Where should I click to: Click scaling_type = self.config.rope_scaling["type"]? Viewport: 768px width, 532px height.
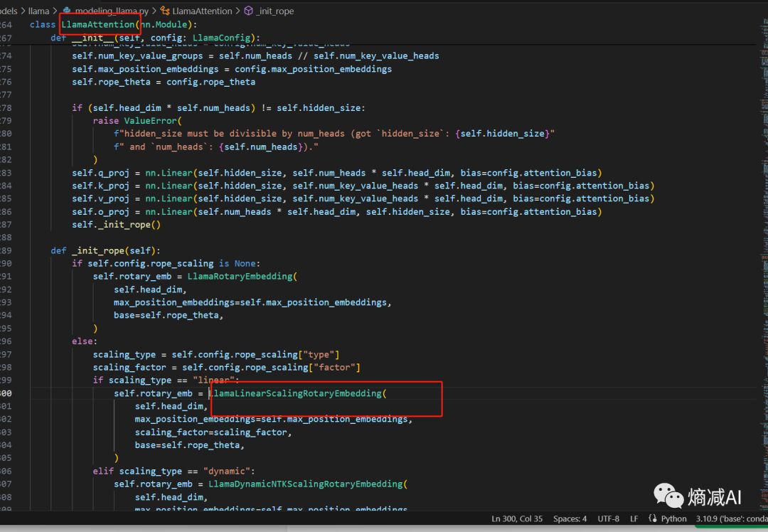click(x=216, y=354)
